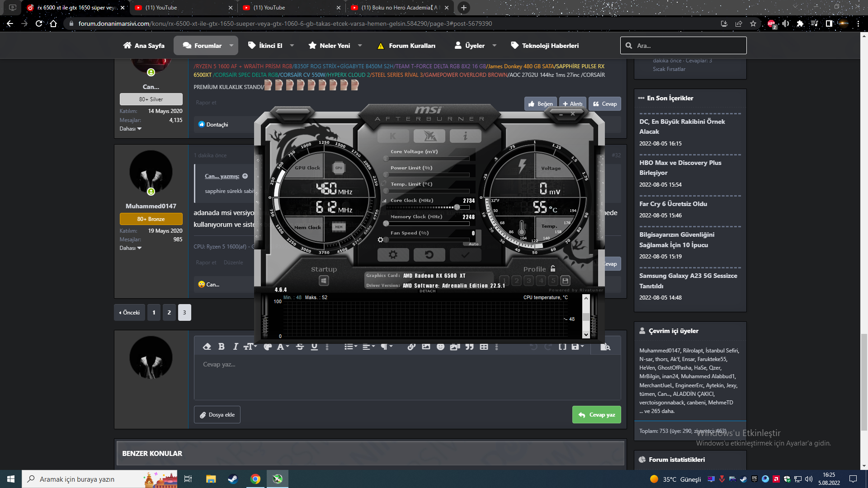868x488 pixels.
Task: Toggle the fan speed Auto button
Action: tap(473, 244)
